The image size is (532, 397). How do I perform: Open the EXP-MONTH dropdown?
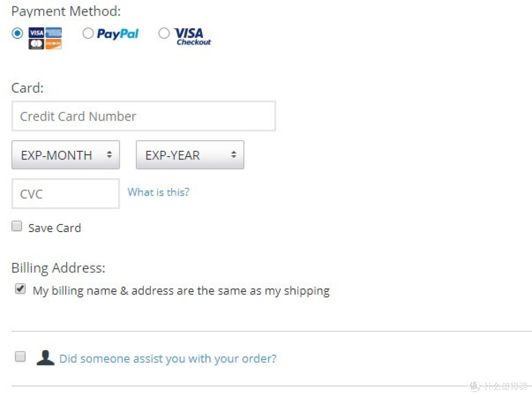tap(66, 155)
